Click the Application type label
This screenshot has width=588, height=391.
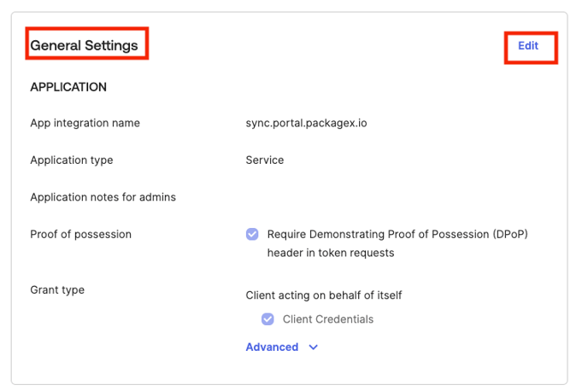(72, 160)
